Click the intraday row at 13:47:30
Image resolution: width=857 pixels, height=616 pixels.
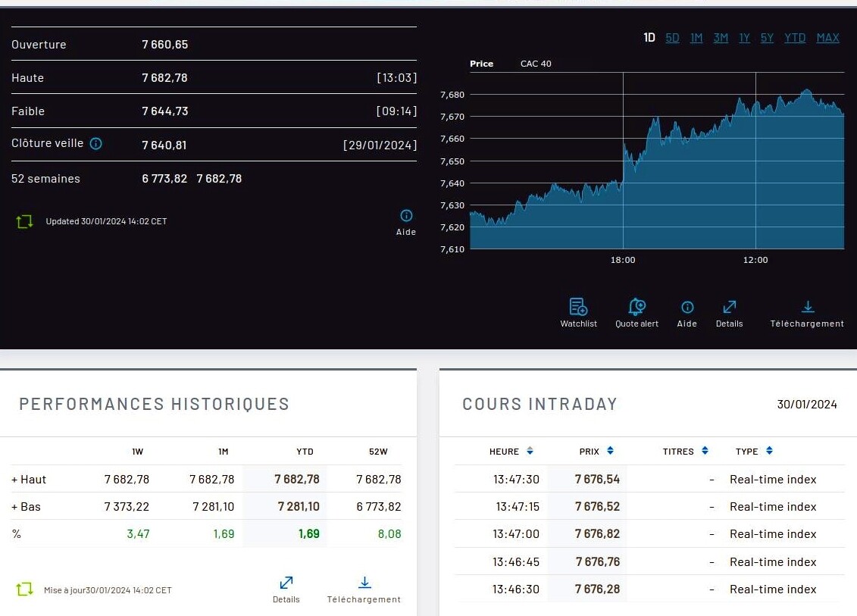click(649, 480)
